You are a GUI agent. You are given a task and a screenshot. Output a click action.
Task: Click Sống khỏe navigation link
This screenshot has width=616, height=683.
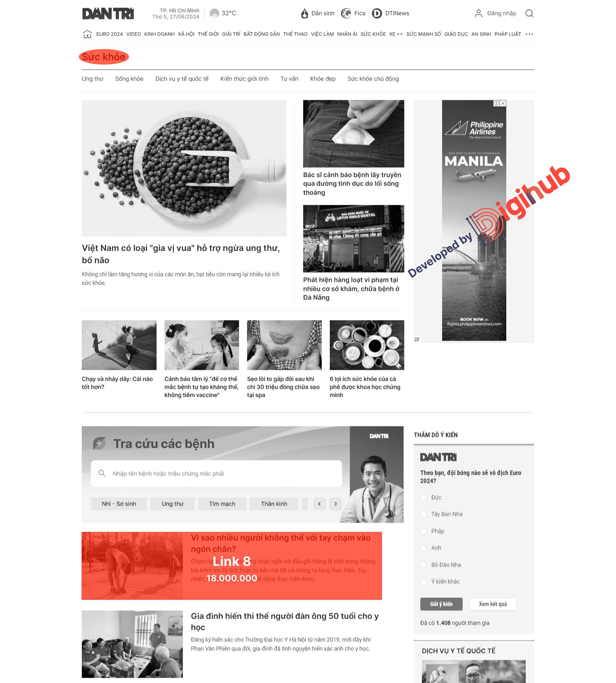[x=129, y=78]
